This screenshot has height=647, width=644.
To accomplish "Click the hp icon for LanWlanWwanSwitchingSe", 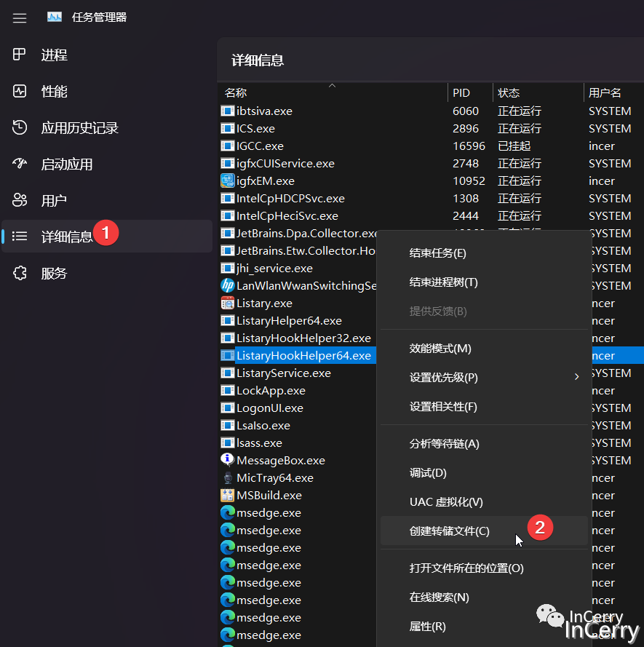I will (227, 285).
